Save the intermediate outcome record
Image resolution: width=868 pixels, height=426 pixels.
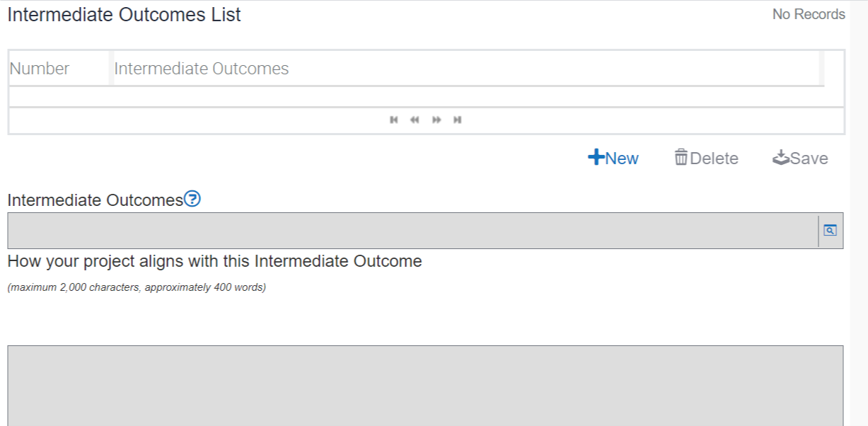tap(800, 158)
